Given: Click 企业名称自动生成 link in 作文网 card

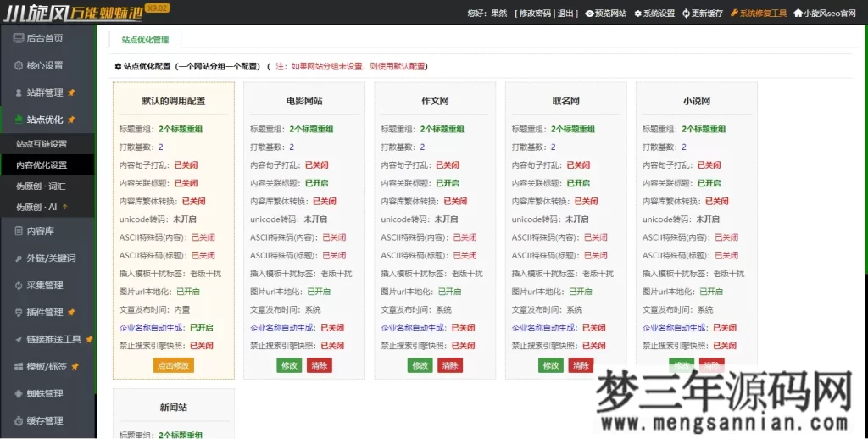Looking at the screenshot, I should pos(413,328).
